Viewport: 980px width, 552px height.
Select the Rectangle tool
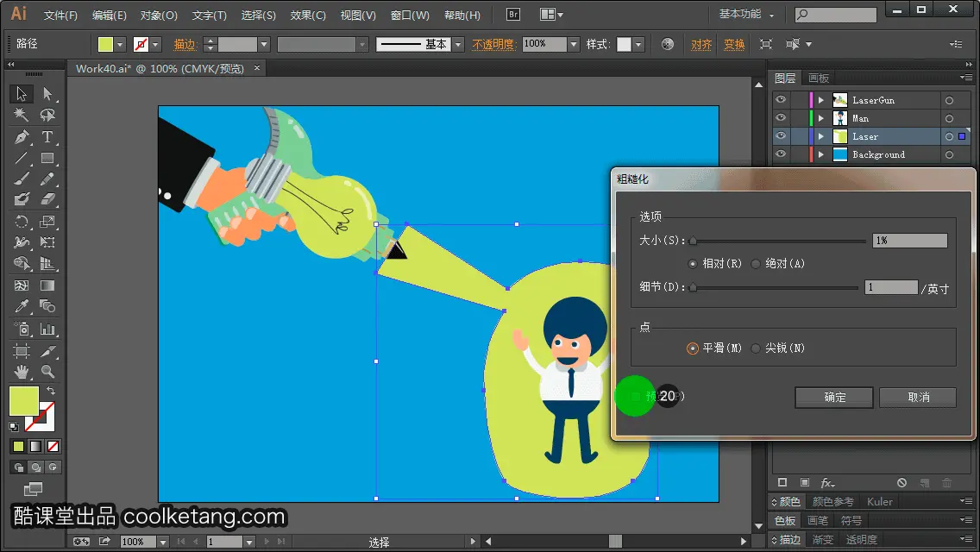click(x=47, y=158)
